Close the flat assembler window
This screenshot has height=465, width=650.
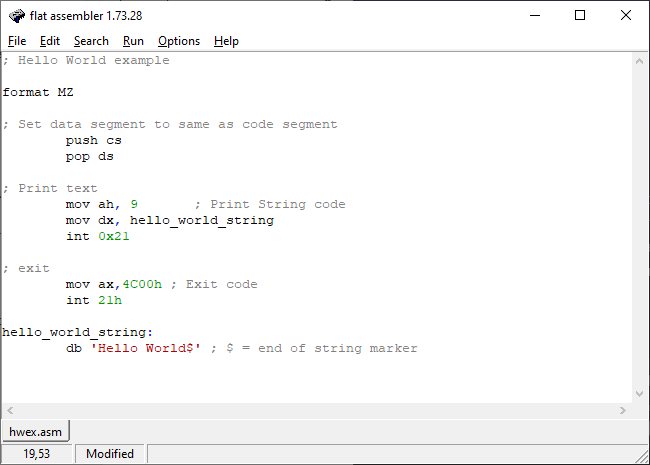(x=626, y=16)
